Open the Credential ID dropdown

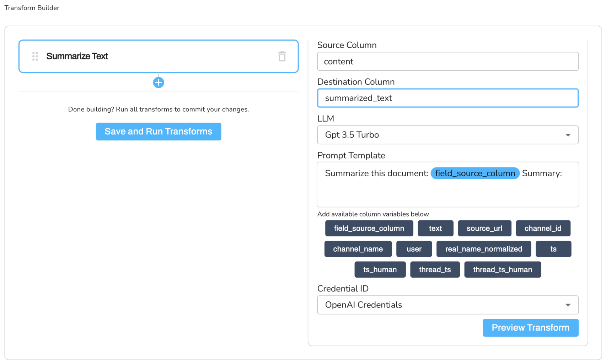pyautogui.click(x=447, y=305)
